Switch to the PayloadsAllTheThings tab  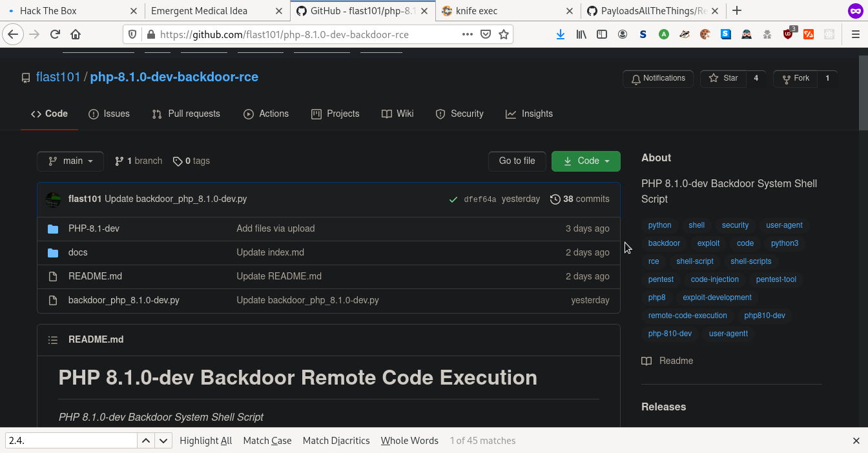(654, 11)
